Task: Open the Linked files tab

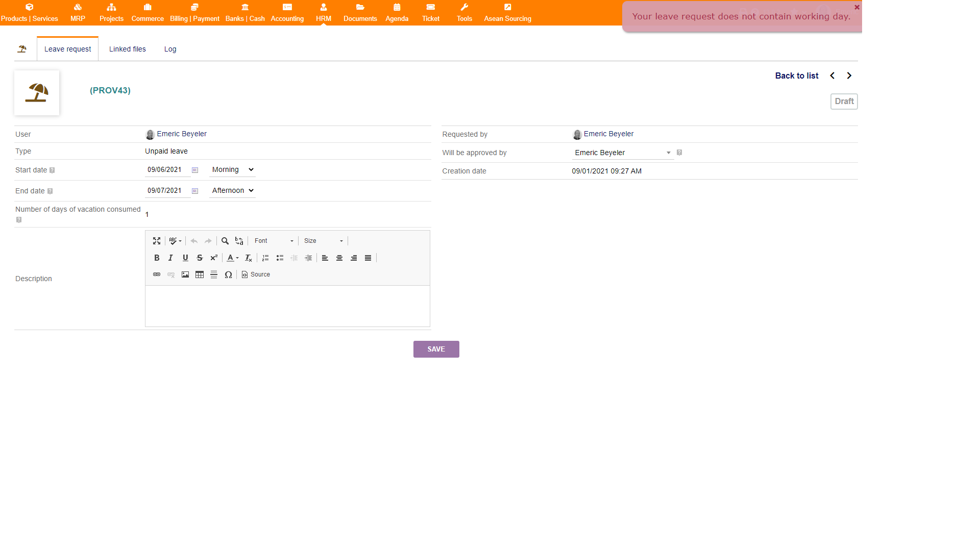Action: coord(128,49)
